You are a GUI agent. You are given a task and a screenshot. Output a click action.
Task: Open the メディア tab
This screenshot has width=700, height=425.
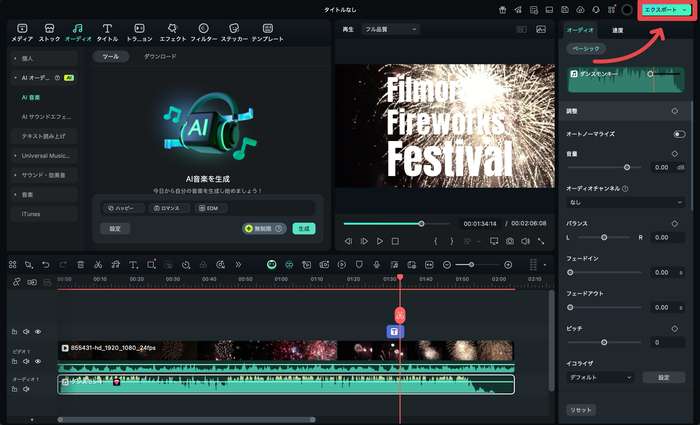click(x=22, y=33)
